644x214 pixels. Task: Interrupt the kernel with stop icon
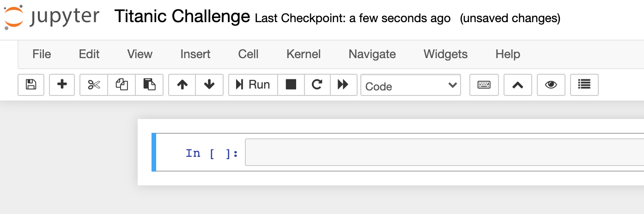pyautogui.click(x=291, y=85)
